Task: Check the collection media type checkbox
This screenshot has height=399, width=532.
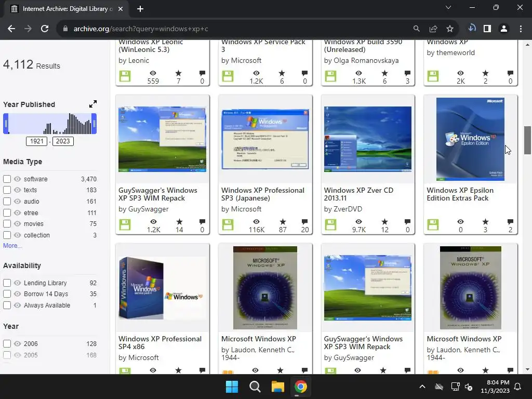Action: (x=7, y=235)
